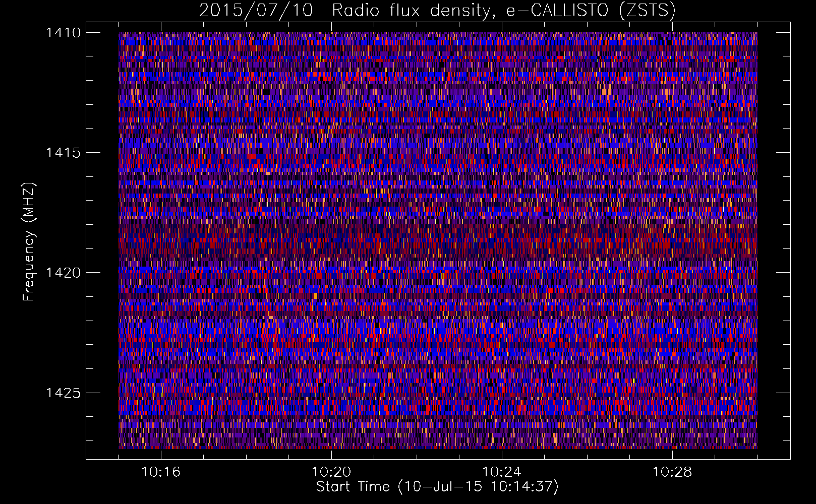816x504 pixels.
Task: Click the 10:24 time axis label
Action: tap(502, 472)
